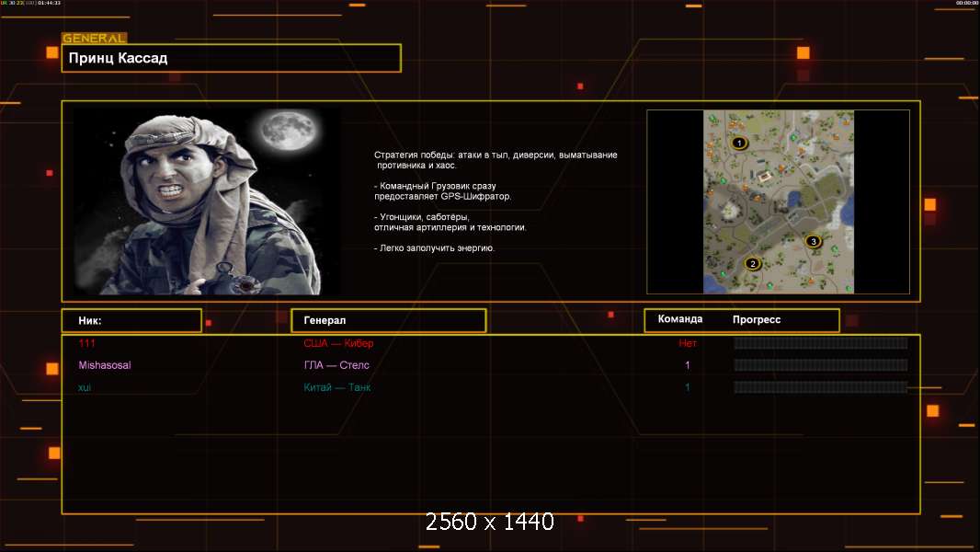Viewport: 980px width, 552px height.
Task: Click loading progress bar for xui
Action: [821, 387]
